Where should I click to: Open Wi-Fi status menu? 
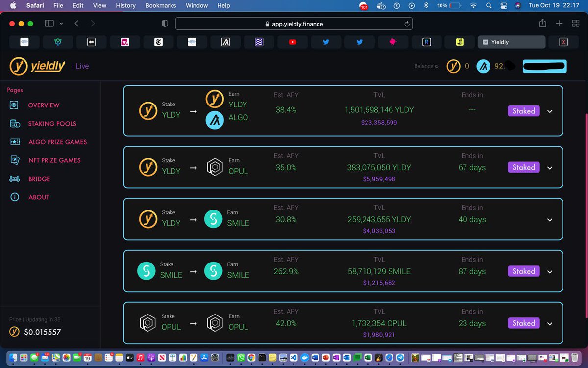[473, 5]
